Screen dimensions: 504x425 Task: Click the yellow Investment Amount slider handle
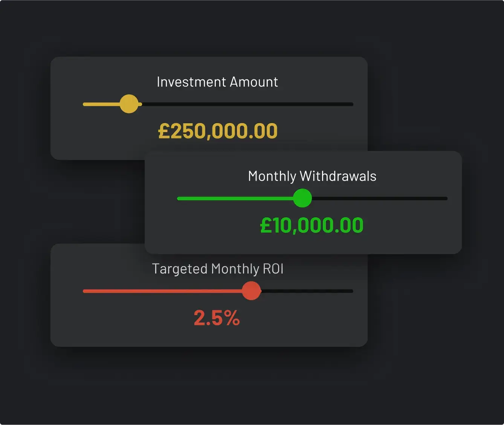click(129, 104)
